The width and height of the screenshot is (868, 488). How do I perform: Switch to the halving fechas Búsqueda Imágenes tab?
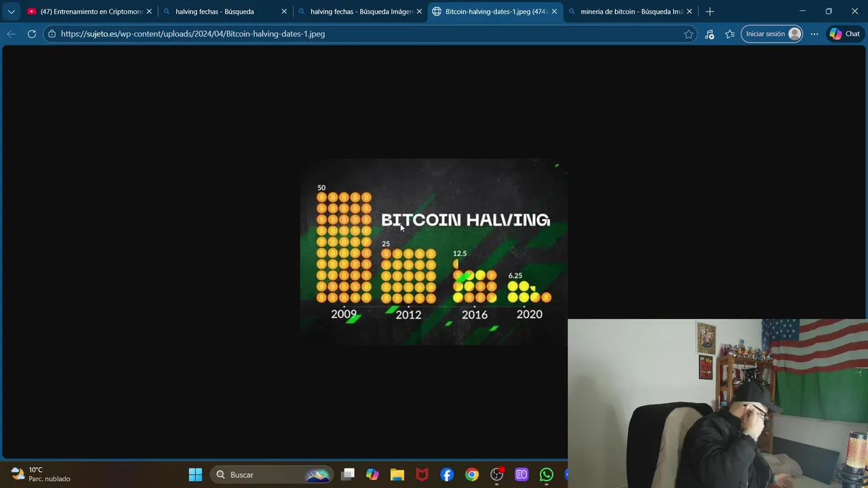(x=359, y=12)
